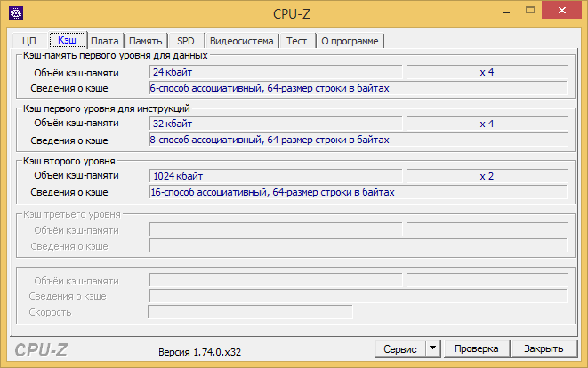Click the Кэш третьего уровня group title
The width and height of the screenshot is (588, 368).
pos(72,214)
